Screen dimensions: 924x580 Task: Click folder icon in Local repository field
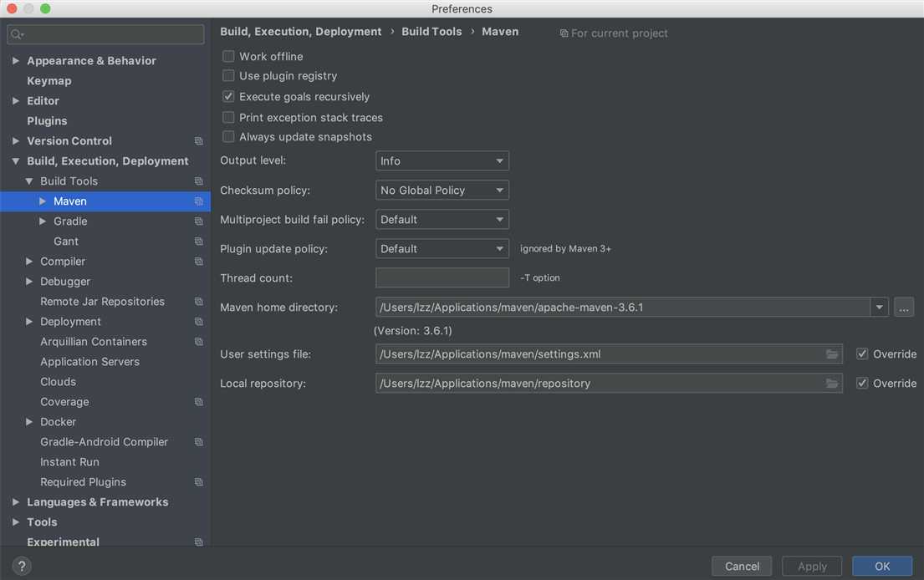coord(831,384)
